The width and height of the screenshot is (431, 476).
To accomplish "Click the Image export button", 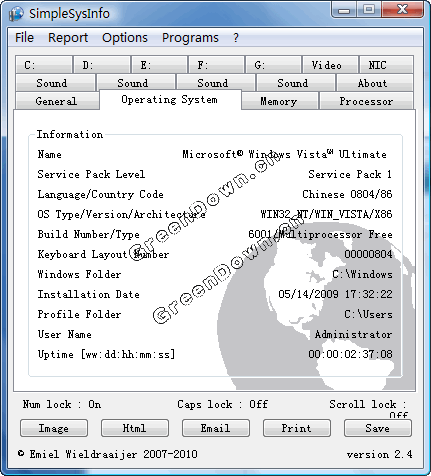I will [54, 428].
